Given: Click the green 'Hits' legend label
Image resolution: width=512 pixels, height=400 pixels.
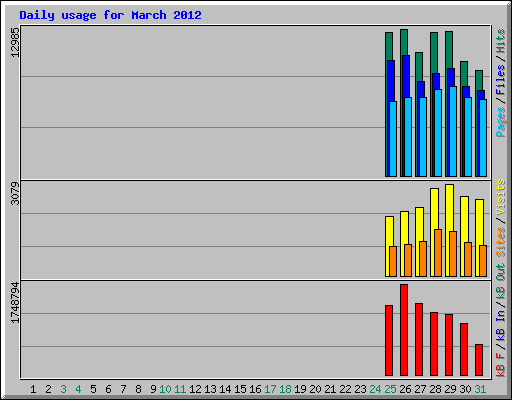Looking at the screenshot, I should click(500, 41).
